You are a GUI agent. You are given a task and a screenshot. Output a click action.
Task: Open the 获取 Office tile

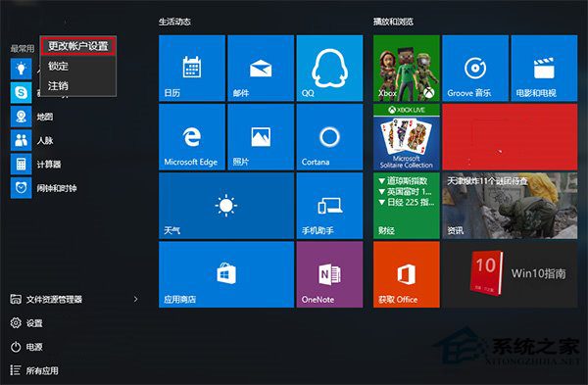point(407,274)
